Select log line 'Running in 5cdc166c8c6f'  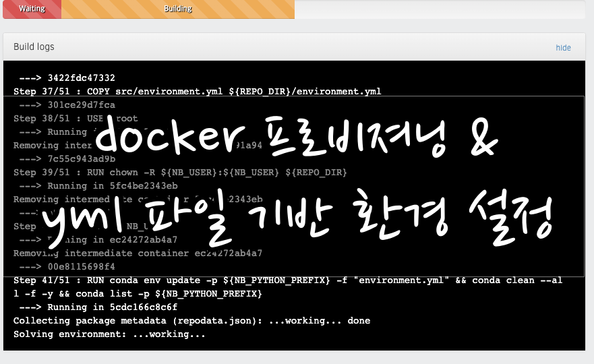pos(98,307)
